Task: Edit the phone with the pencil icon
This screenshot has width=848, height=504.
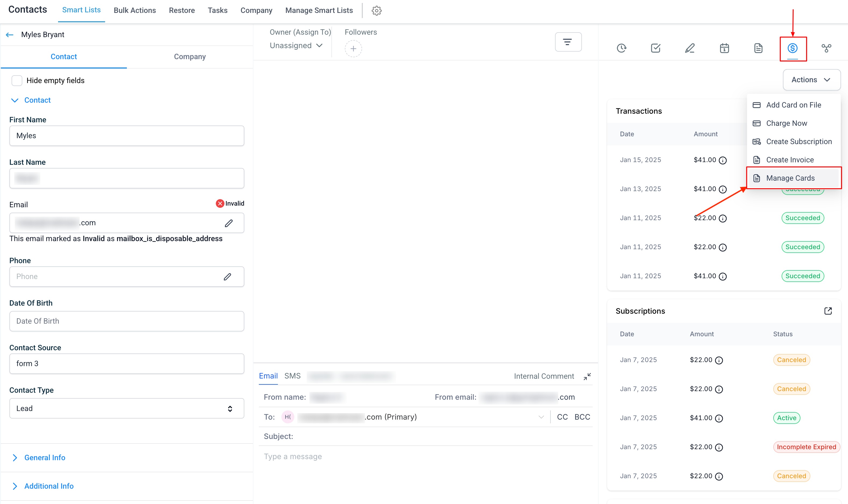Action: coord(227,277)
